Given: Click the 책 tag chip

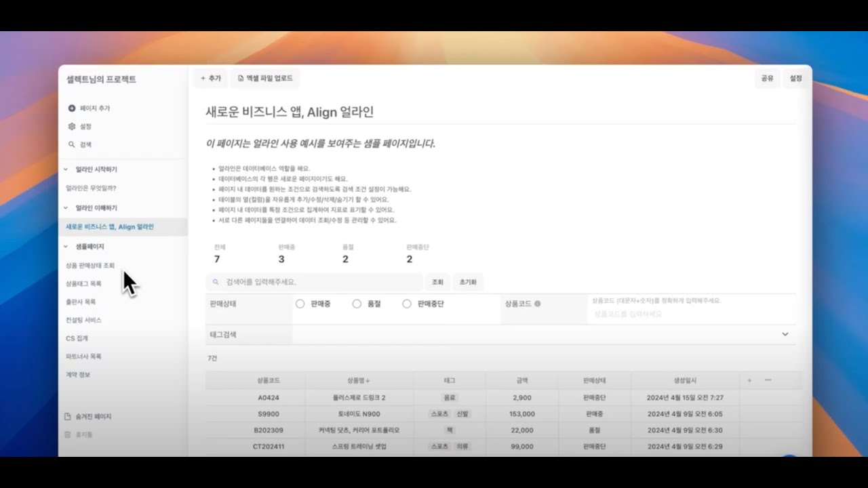Looking at the screenshot, I should pos(450,430).
